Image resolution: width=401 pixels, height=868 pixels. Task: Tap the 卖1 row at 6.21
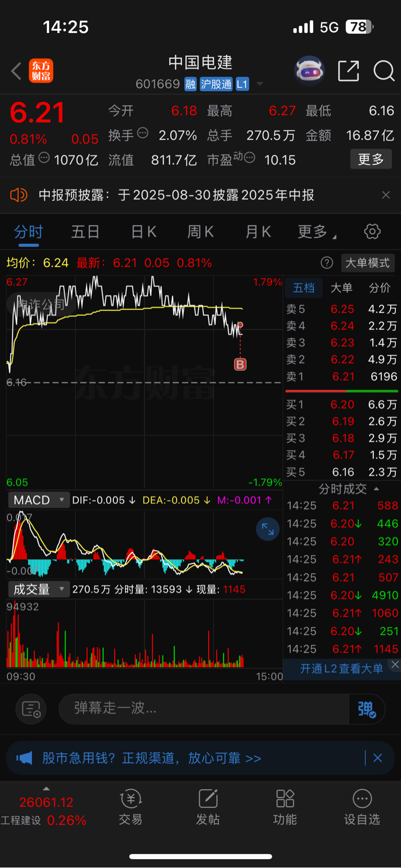point(341,376)
